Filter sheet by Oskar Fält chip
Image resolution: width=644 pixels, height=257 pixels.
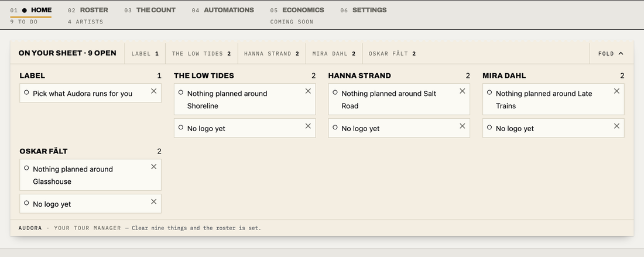click(392, 53)
